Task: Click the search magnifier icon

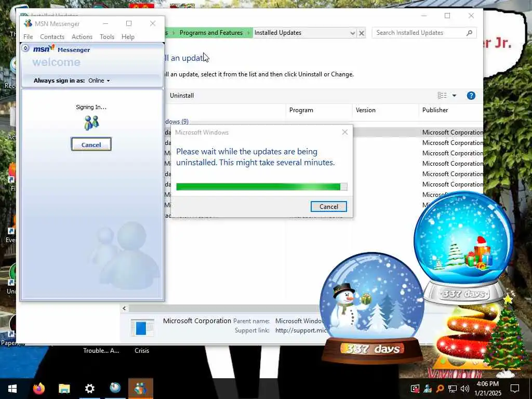Action: pos(469,33)
